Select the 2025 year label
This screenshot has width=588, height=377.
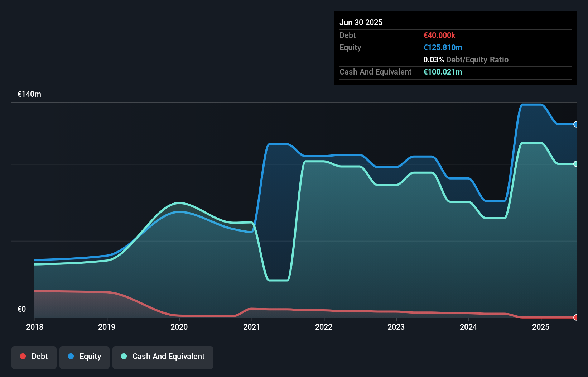(541, 327)
